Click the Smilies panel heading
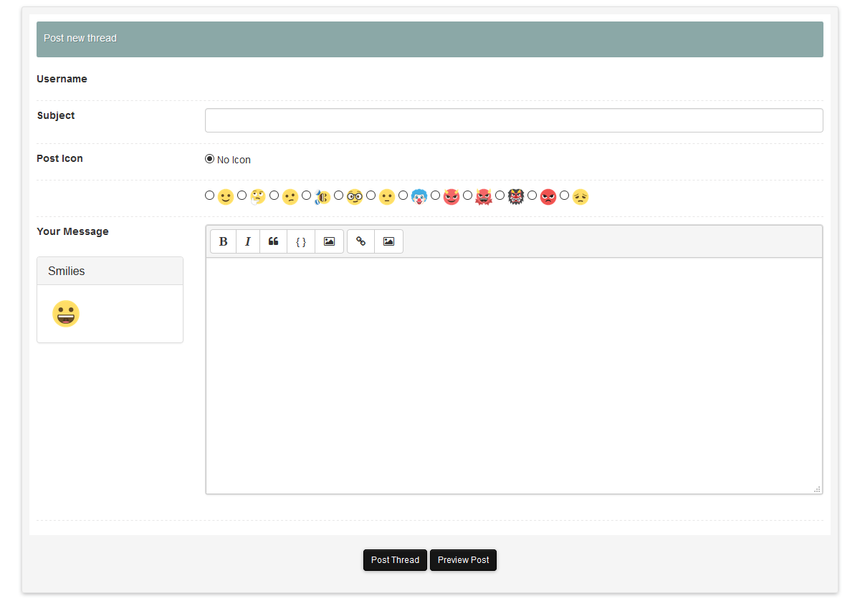Viewport: 860px width, 616px height. coord(110,271)
